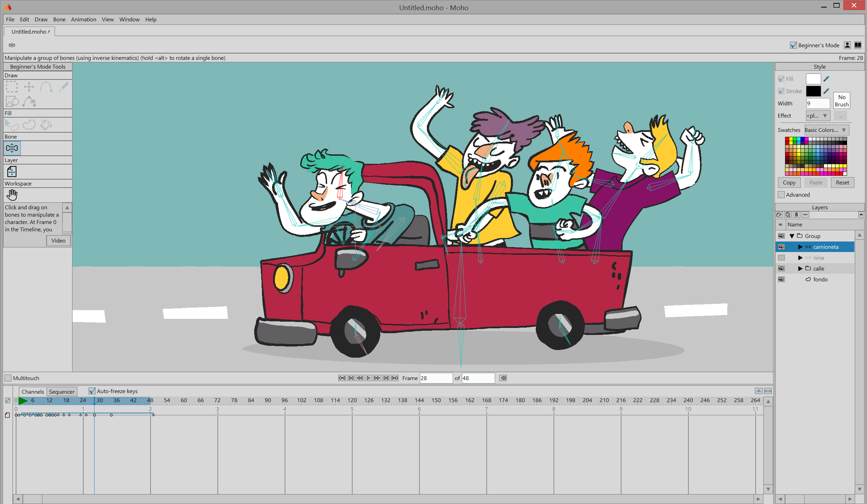Click the Reset style button
Viewport: 867px width, 504px height.
(840, 182)
